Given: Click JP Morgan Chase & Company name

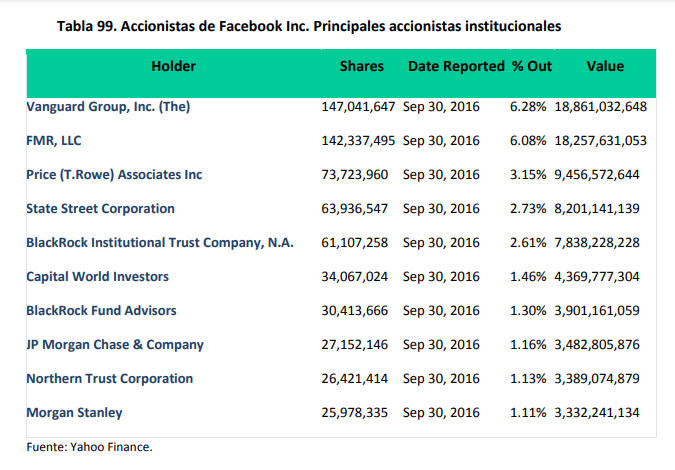Looking at the screenshot, I should point(115,345).
